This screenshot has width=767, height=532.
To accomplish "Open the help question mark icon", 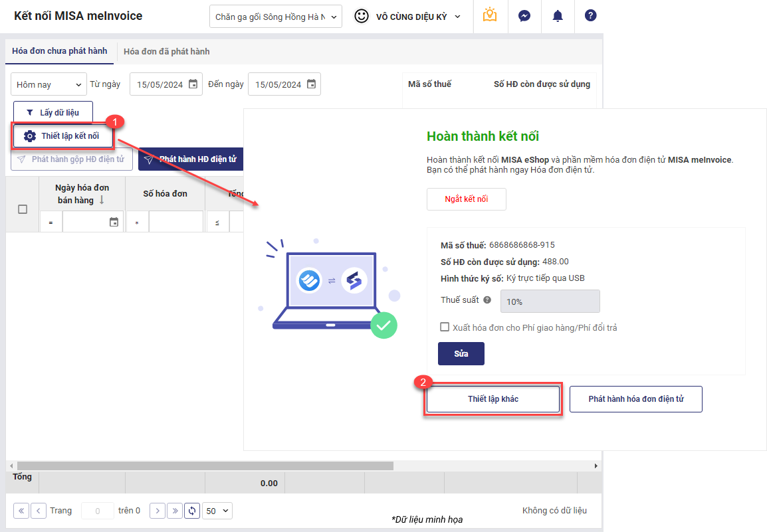I will [x=590, y=16].
